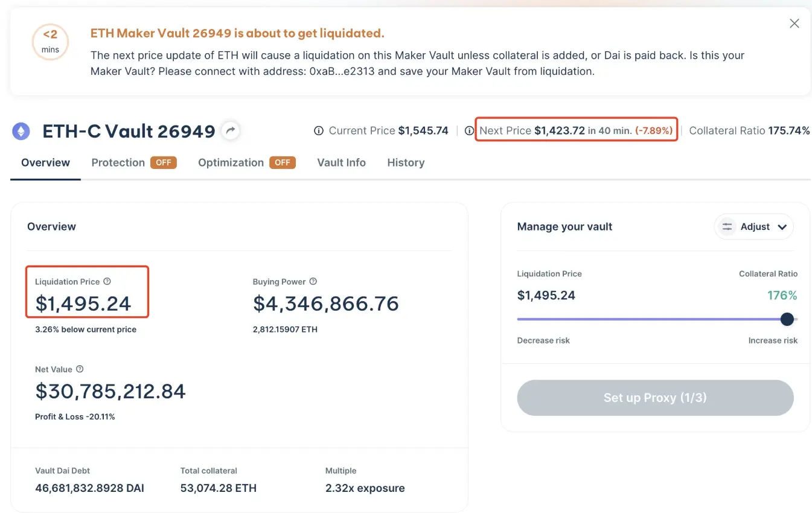This screenshot has height=513, width=812.
Task: Open the Current Price info tooltip
Action: point(318,130)
